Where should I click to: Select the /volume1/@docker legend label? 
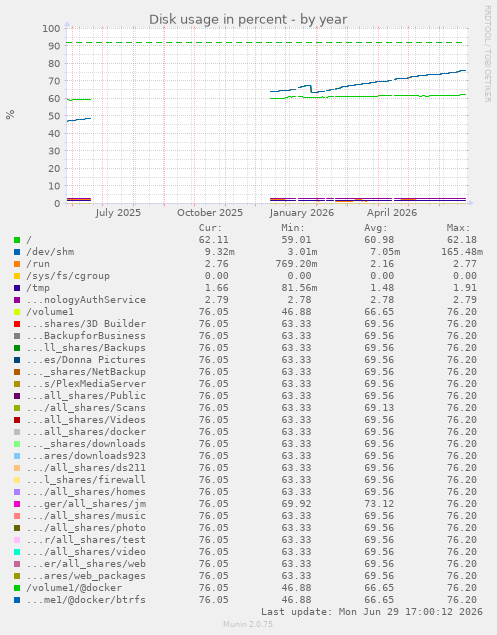click(x=74, y=588)
